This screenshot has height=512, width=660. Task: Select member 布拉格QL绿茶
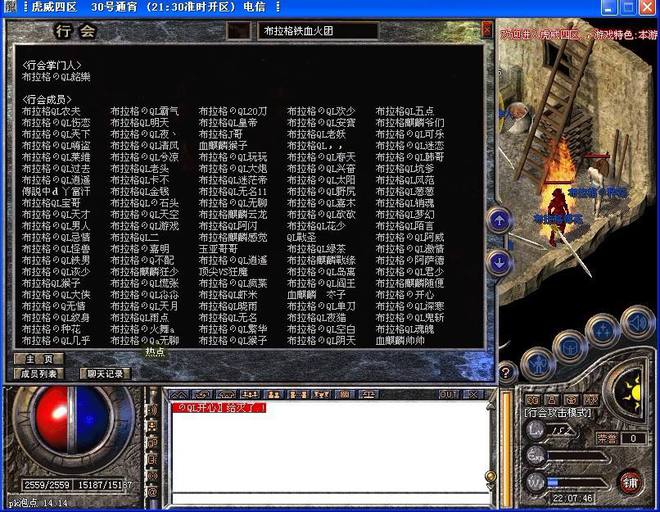click(x=316, y=248)
